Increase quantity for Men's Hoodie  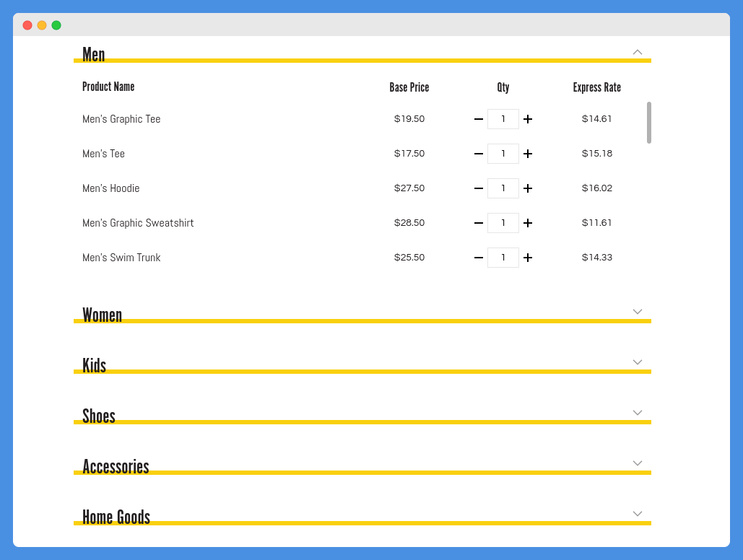528,188
